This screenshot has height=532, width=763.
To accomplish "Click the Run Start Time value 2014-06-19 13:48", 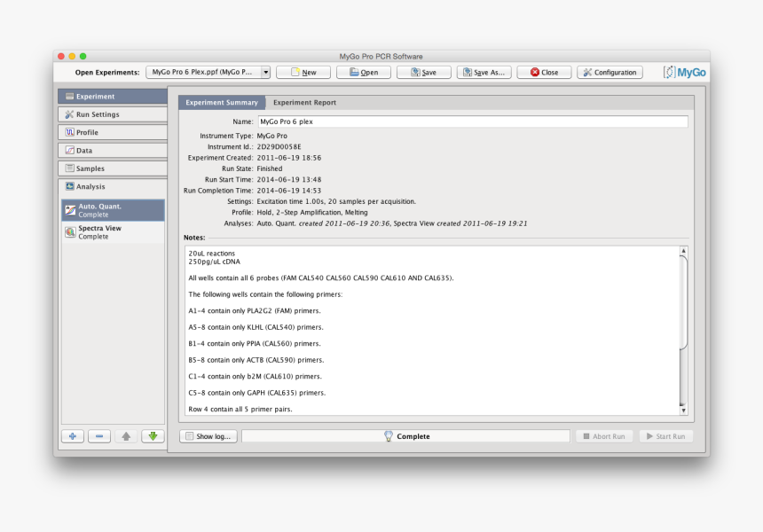I will [x=288, y=179].
